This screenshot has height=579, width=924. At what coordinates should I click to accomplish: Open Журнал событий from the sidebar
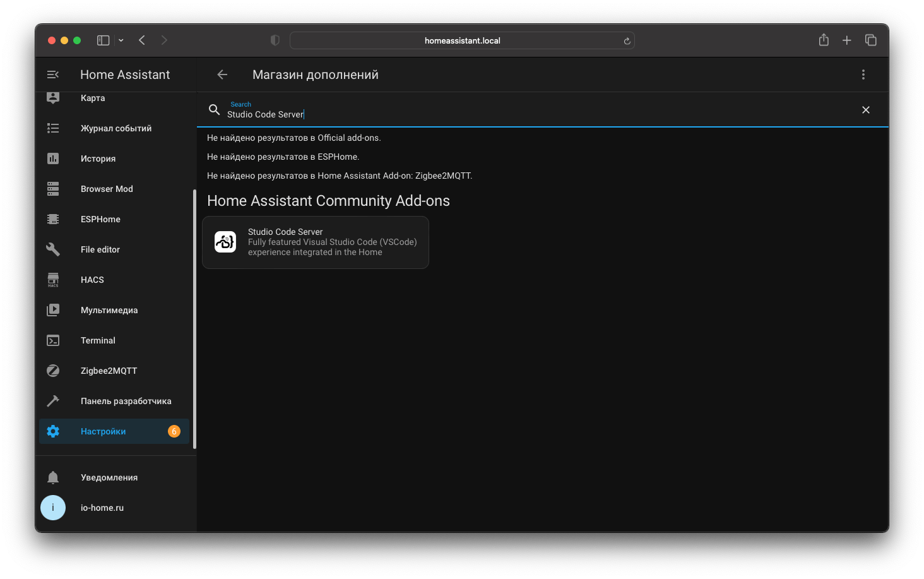click(116, 128)
